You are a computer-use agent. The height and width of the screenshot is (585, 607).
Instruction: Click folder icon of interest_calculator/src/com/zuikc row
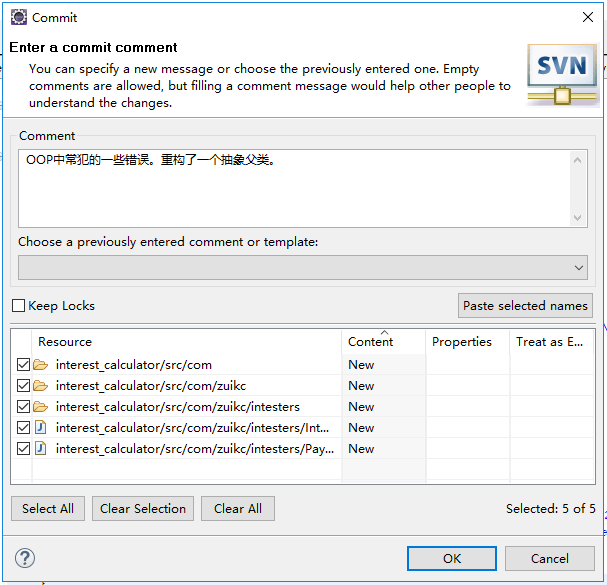coord(41,386)
